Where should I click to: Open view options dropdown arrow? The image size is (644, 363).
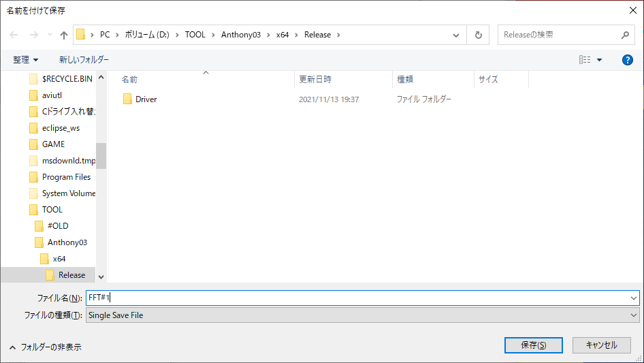tap(599, 60)
